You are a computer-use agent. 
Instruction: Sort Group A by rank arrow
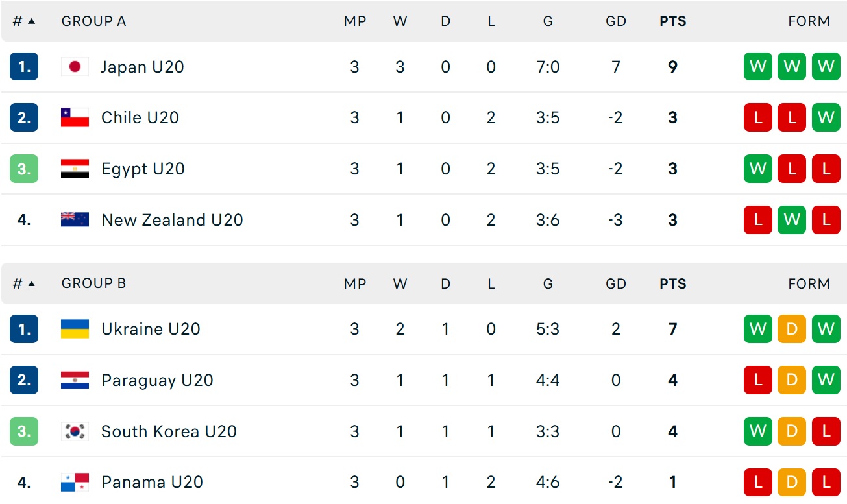pyautogui.click(x=31, y=21)
